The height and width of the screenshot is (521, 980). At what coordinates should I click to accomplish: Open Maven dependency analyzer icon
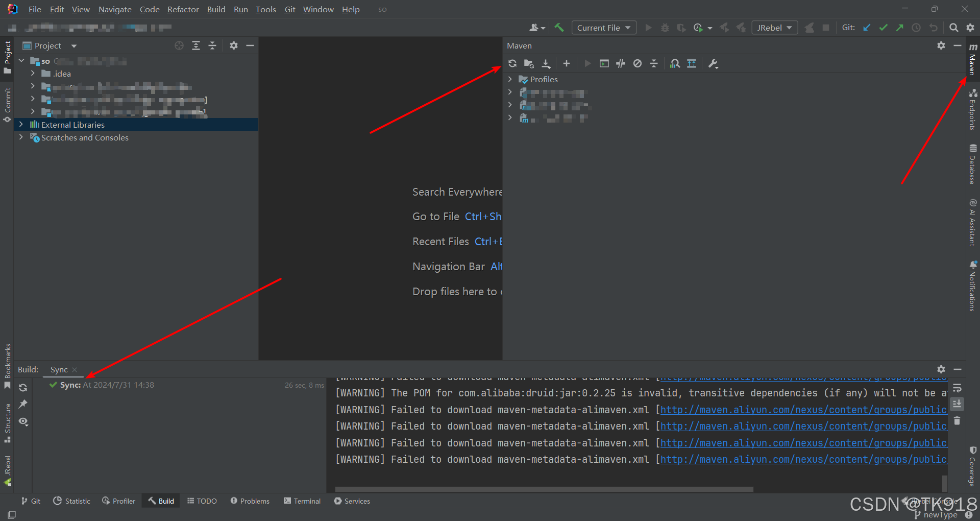(675, 63)
